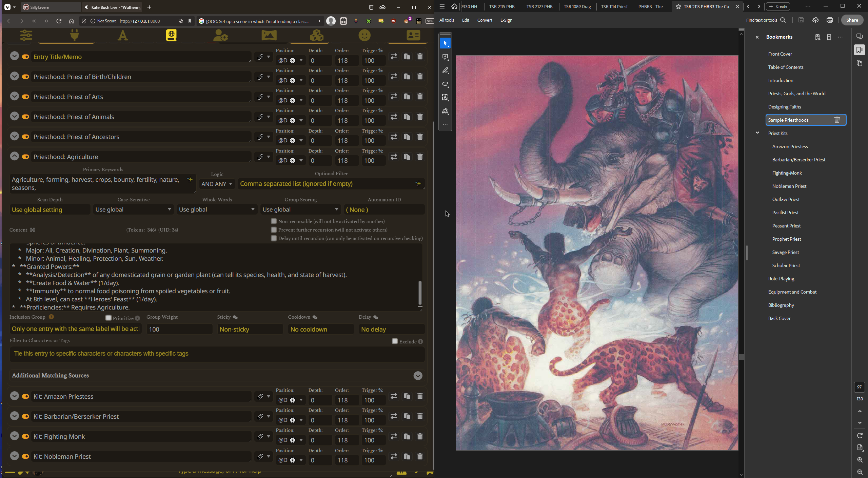
Task: Open the Extensions cubes icon
Action: [317, 35]
